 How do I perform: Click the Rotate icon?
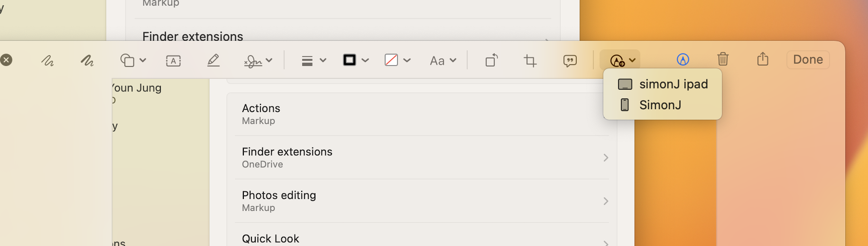(x=492, y=60)
